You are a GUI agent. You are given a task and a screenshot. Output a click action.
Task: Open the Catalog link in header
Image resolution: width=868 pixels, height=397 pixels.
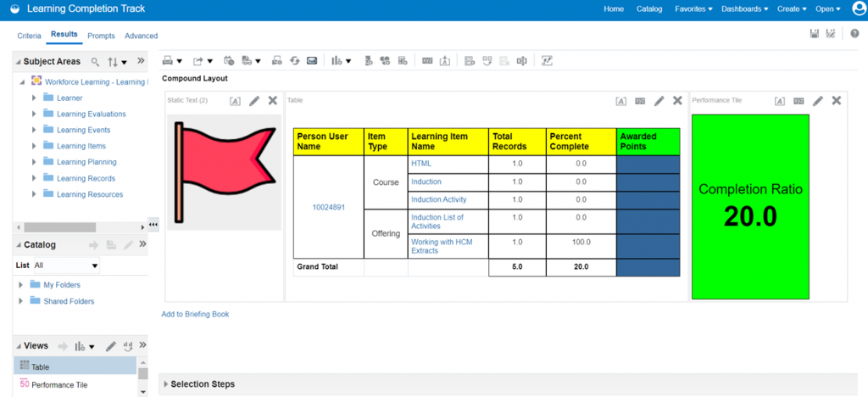(649, 8)
